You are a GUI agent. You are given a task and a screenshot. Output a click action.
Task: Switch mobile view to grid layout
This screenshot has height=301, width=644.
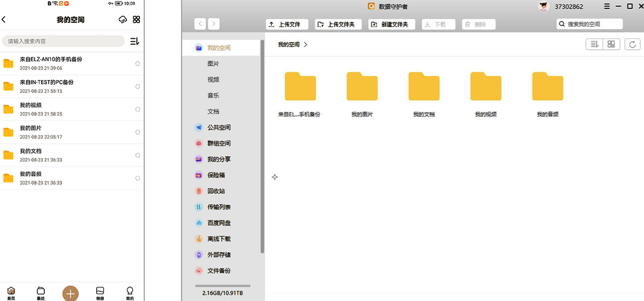[137, 19]
